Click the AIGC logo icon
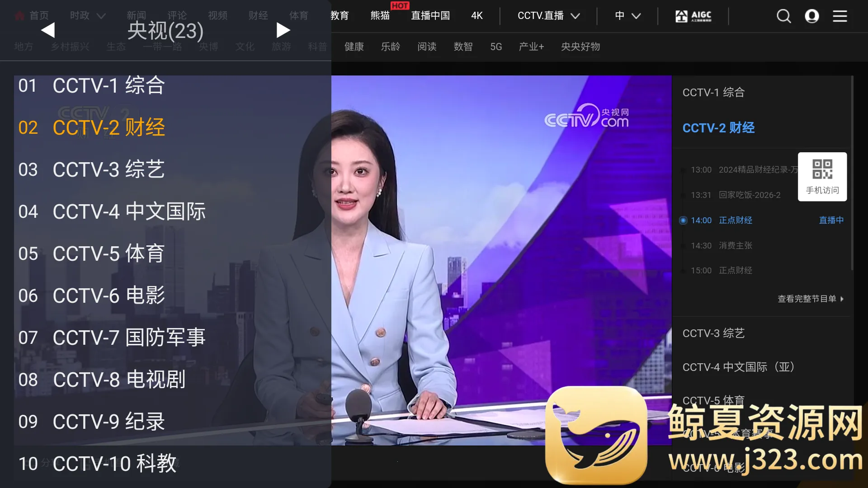Image resolution: width=868 pixels, height=488 pixels. (693, 16)
